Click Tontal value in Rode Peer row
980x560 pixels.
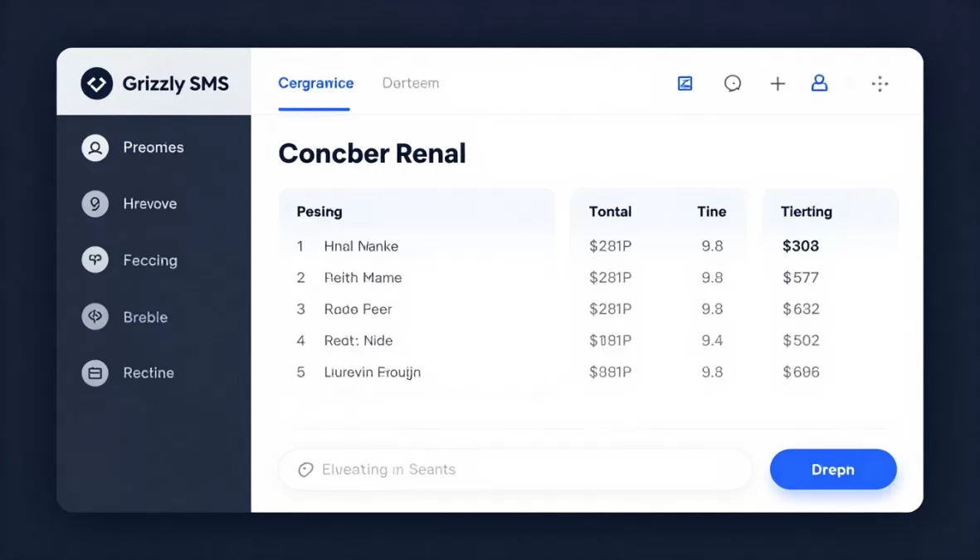(610, 309)
